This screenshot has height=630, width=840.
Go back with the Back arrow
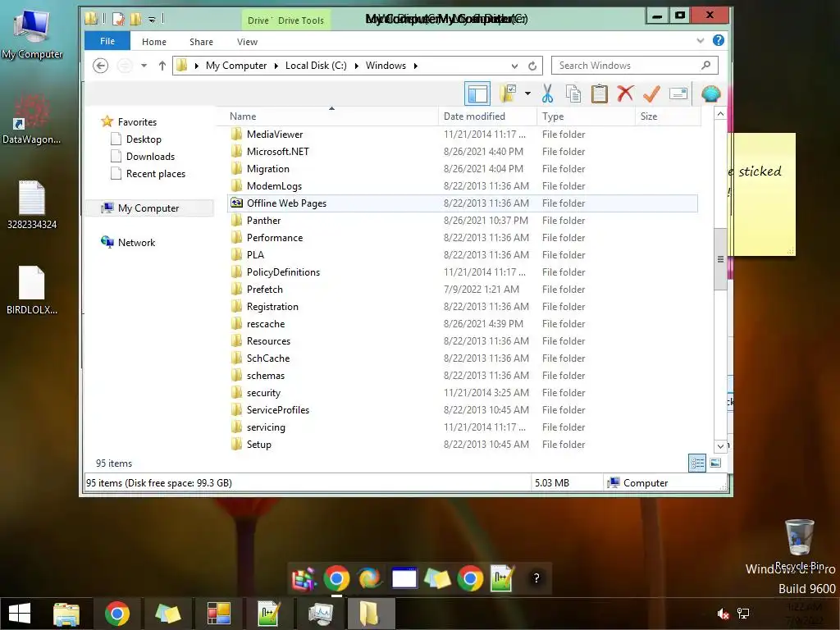(x=100, y=66)
